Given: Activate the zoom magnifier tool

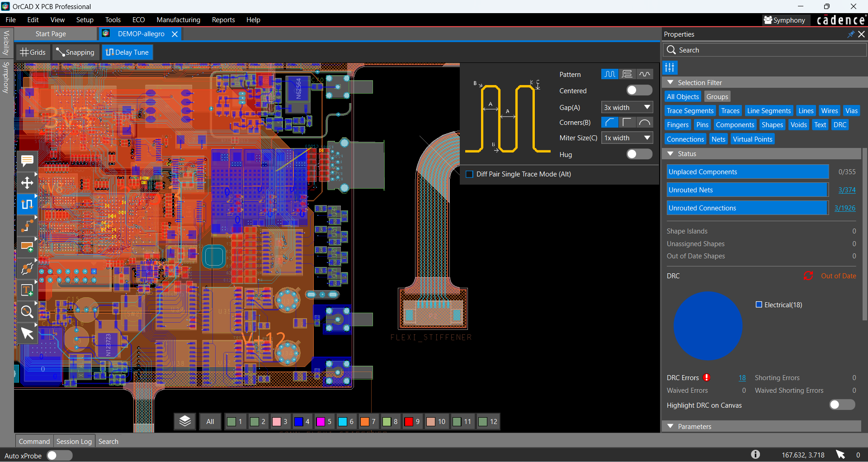Looking at the screenshot, I should (x=27, y=312).
